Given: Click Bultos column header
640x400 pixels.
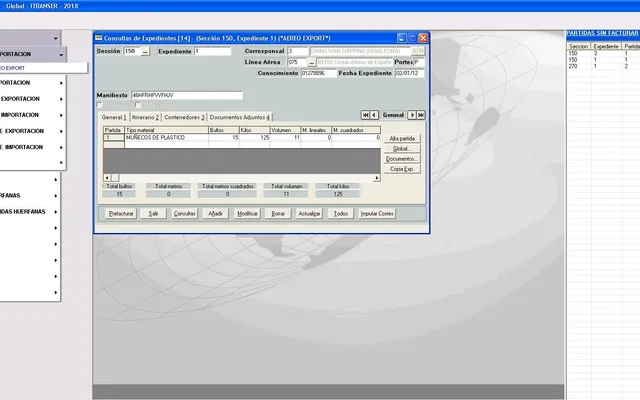Looking at the screenshot, I should pos(224,130).
